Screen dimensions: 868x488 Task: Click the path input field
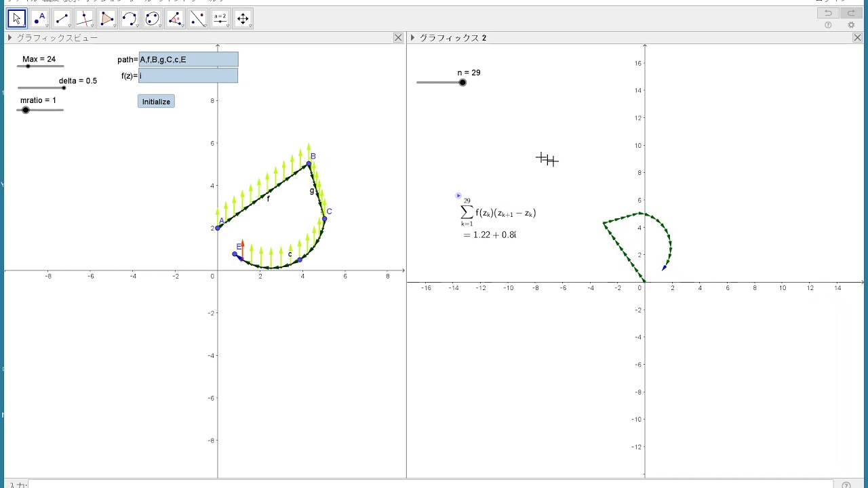[x=189, y=60]
